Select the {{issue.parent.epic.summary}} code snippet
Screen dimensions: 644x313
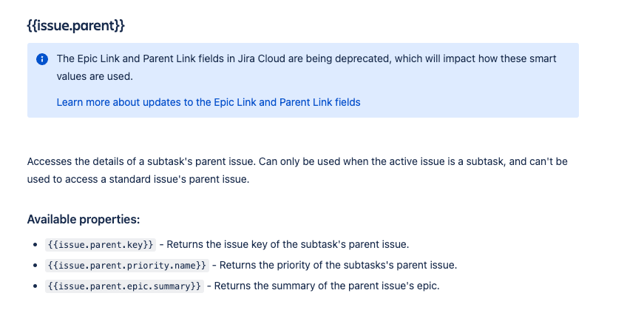tap(124, 286)
